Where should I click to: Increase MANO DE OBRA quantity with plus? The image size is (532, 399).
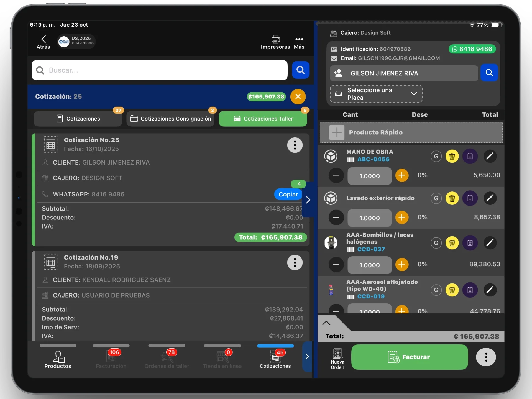point(401,175)
